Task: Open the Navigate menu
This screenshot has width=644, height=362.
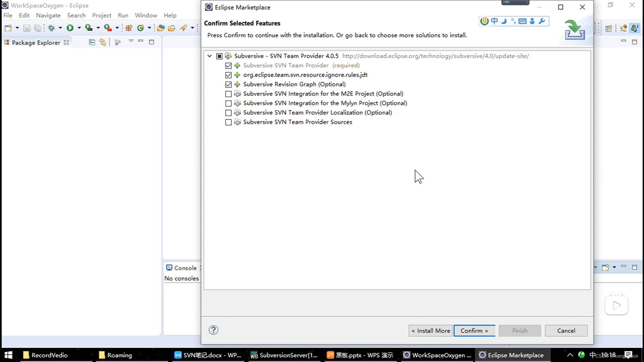Action: point(48,15)
